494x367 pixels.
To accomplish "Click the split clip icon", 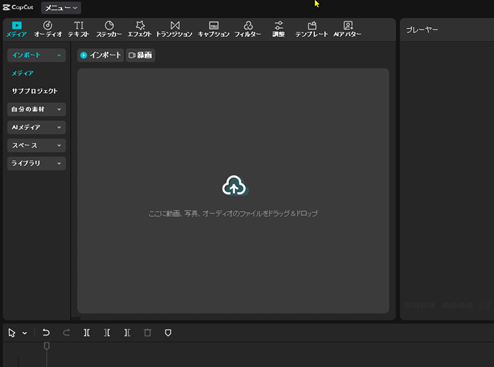I will click(x=87, y=333).
